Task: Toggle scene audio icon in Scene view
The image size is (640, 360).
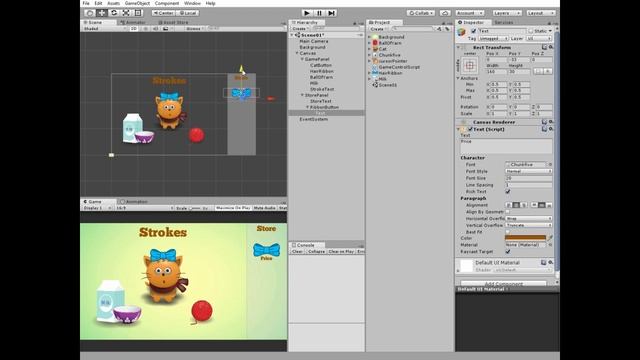Action: [156, 29]
